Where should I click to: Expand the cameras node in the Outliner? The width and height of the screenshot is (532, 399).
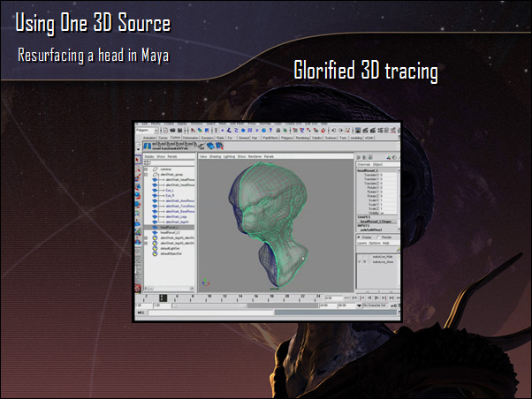pyautogui.click(x=146, y=169)
